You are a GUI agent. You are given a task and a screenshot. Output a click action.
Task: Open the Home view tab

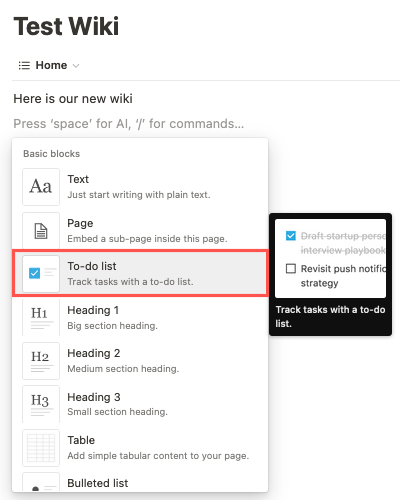coord(49,65)
